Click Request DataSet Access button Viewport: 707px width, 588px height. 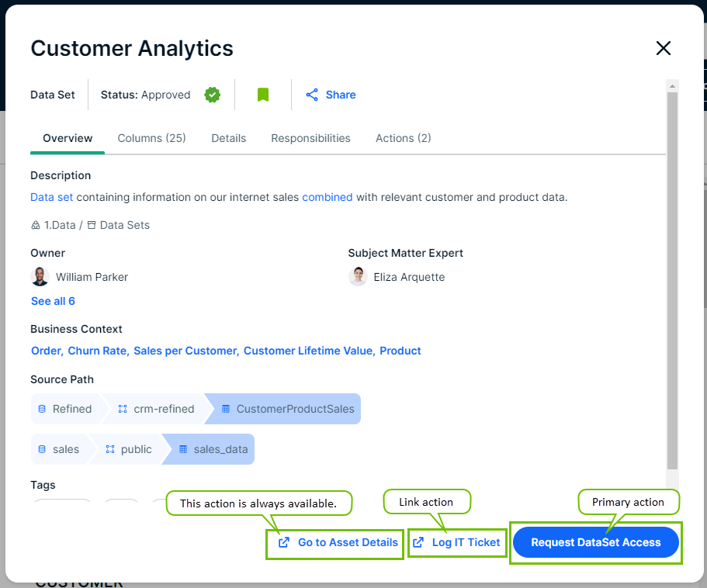click(x=595, y=542)
